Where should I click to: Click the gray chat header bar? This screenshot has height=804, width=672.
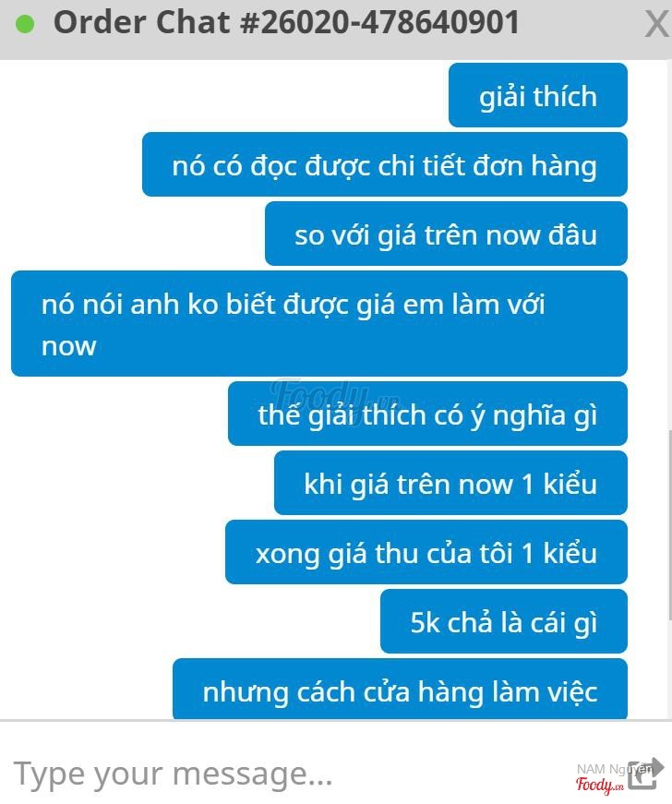[x=336, y=30]
